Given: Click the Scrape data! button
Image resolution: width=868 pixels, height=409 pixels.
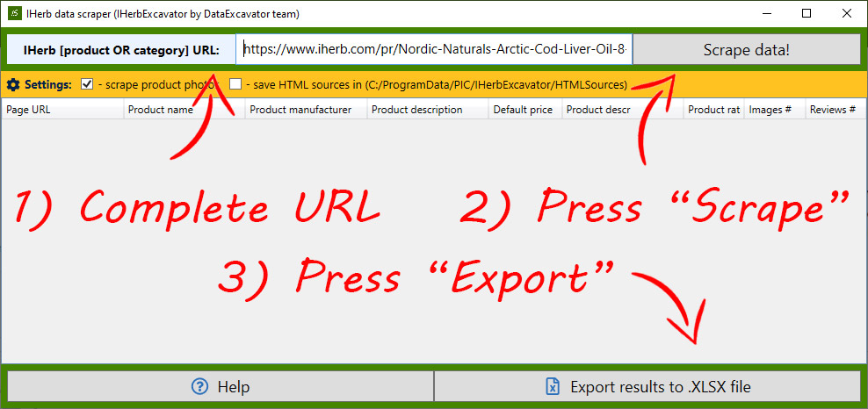Looking at the screenshot, I should click(x=746, y=50).
